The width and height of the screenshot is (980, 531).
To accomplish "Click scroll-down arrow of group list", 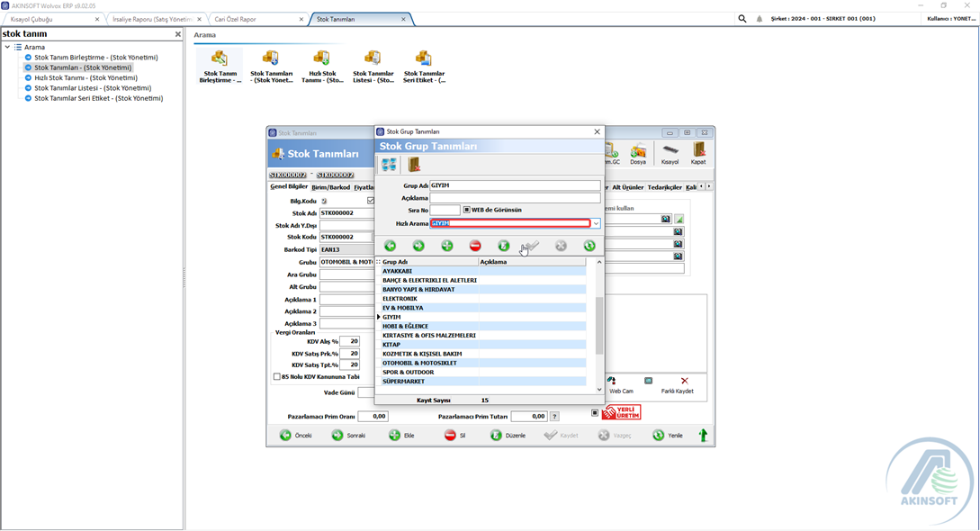I will click(x=599, y=389).
